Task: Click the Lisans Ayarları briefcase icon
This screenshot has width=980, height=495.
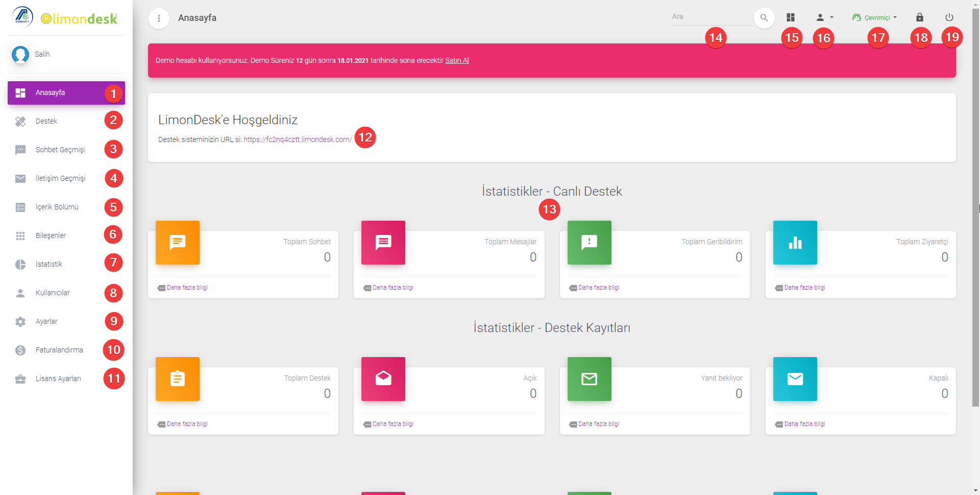Action: [20, 379]
